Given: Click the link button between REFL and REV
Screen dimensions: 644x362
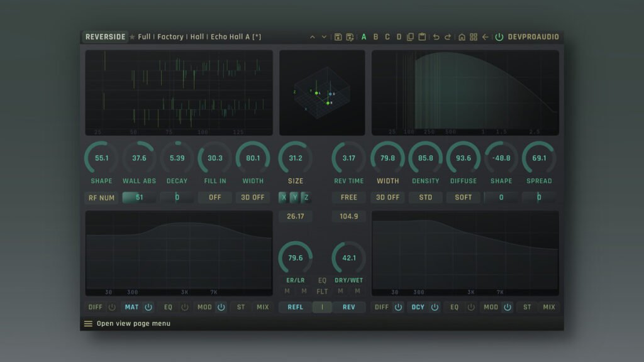Looking at the screenshot, I should pyautogui.click(x=322, y=307).
